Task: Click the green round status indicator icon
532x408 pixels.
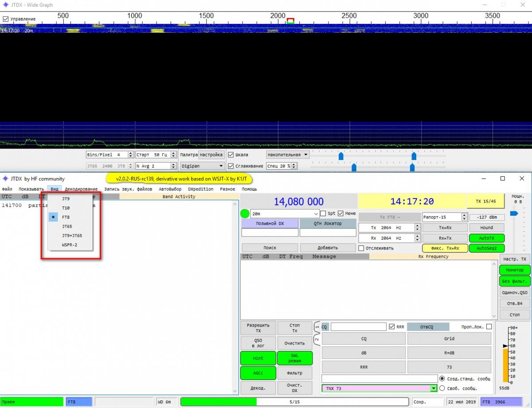Action: click(x=245, y=214)
